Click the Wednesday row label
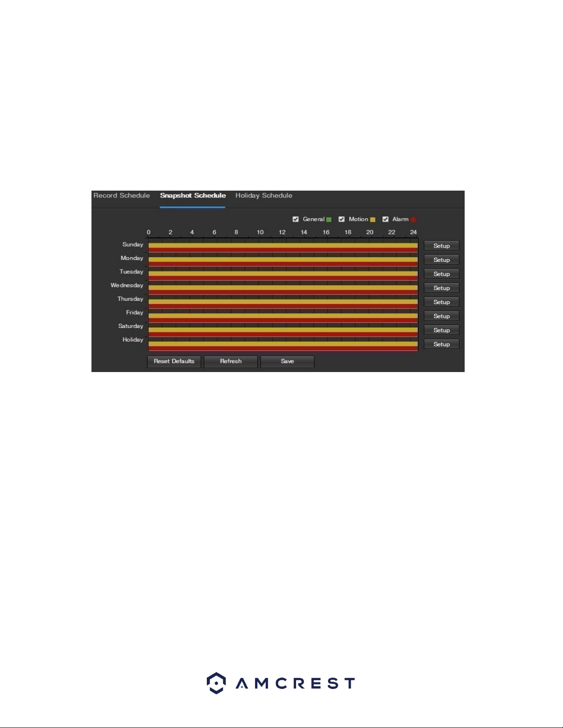The width and height of the screenshot is (563, 728). (x=127, y=285)
